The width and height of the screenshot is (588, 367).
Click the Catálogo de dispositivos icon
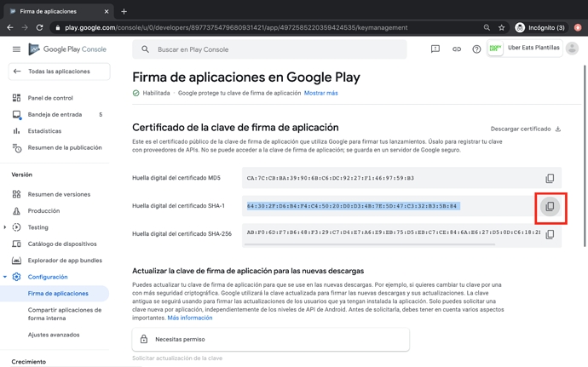pos(16,244)
